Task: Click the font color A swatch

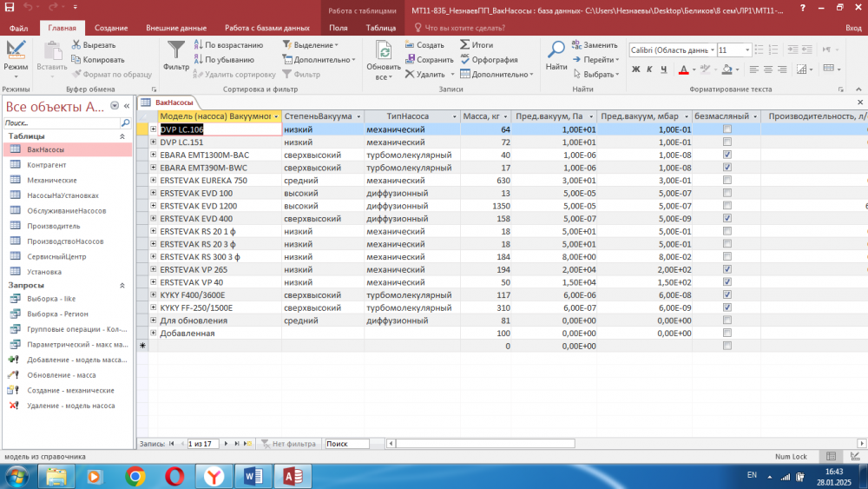Action: 682,69
